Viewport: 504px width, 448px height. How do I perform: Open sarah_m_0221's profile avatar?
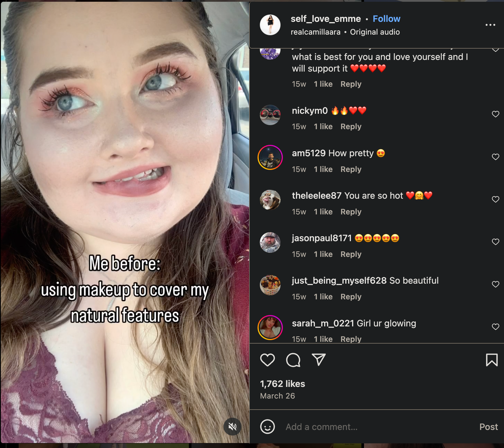tap(270, 327)
